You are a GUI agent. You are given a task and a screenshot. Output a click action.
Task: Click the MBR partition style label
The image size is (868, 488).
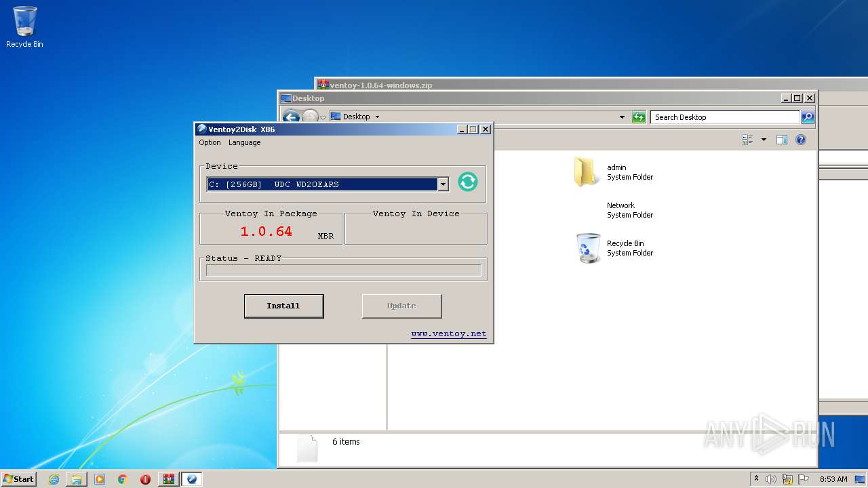tap(325, 236)
